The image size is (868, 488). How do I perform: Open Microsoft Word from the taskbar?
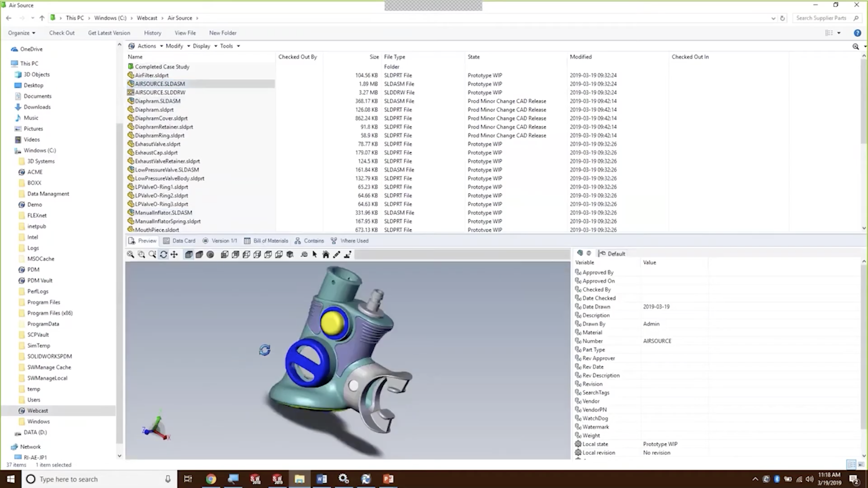click(x=321, y=479)
